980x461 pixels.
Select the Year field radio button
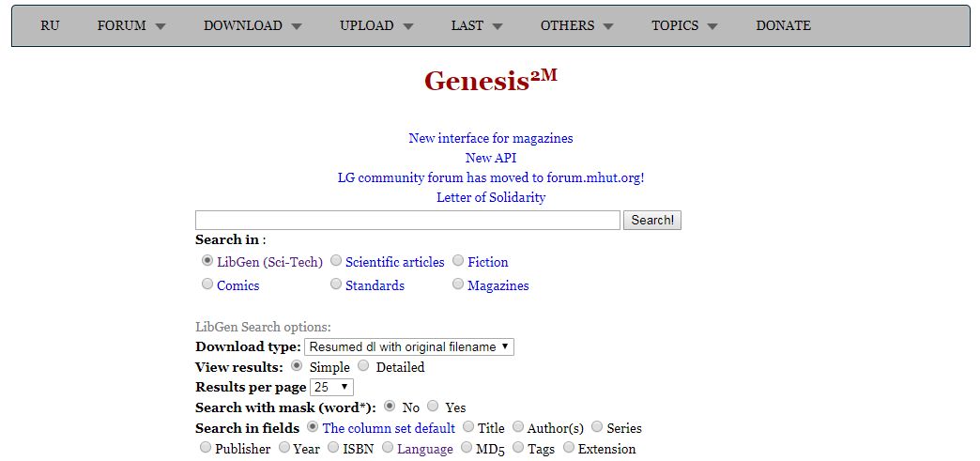[x=284, y=447]
